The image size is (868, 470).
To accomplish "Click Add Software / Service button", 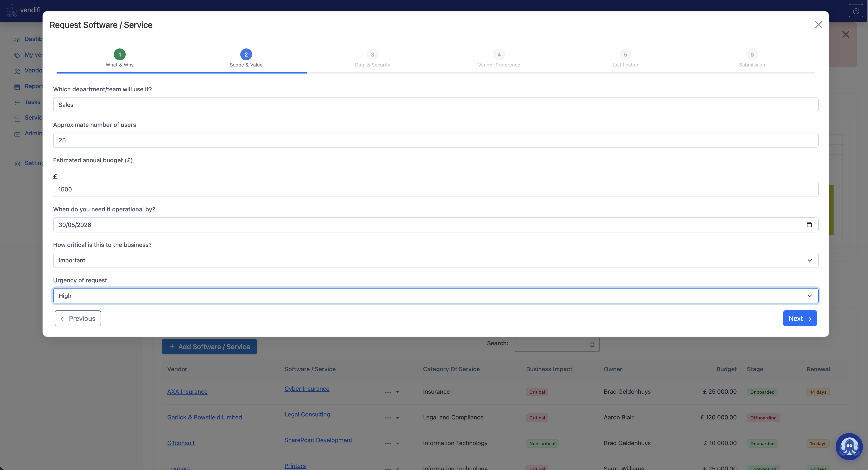I will point(209,346).
